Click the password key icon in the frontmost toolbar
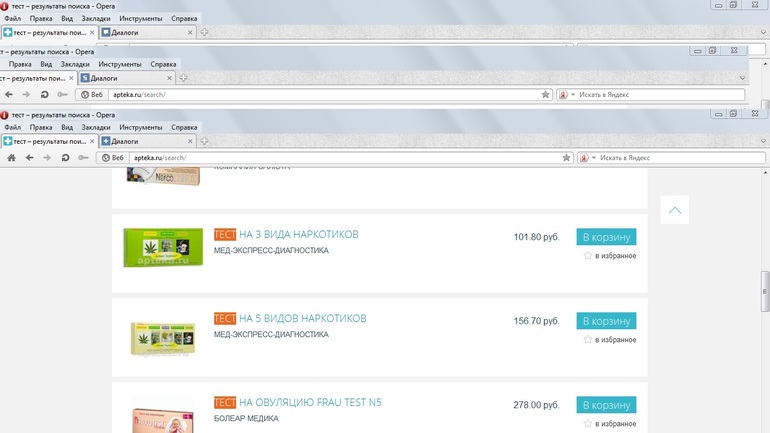This screenshot has height=433, width=770. tap(84, 158)
